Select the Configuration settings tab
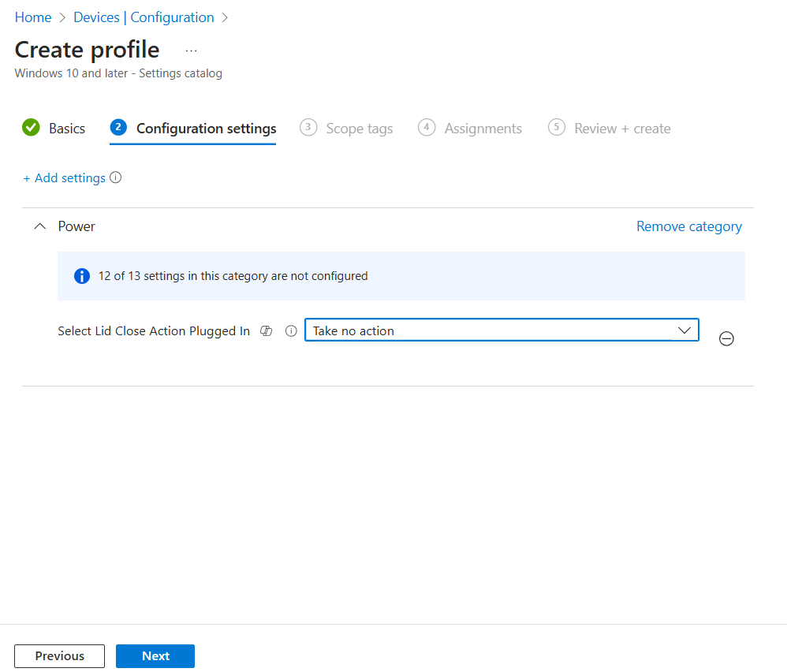787x672 pixels. pos(193,129)
